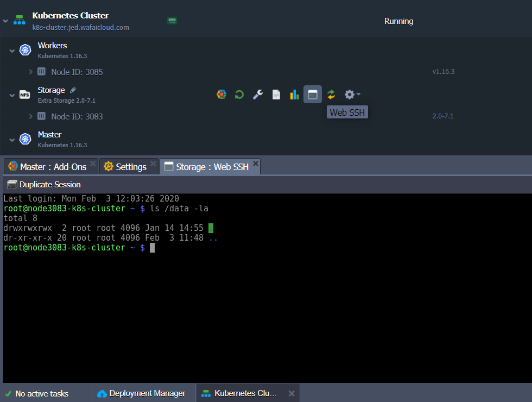Click the 'ls /data -la' command text
532x402 pixels.
click(179, 208)
